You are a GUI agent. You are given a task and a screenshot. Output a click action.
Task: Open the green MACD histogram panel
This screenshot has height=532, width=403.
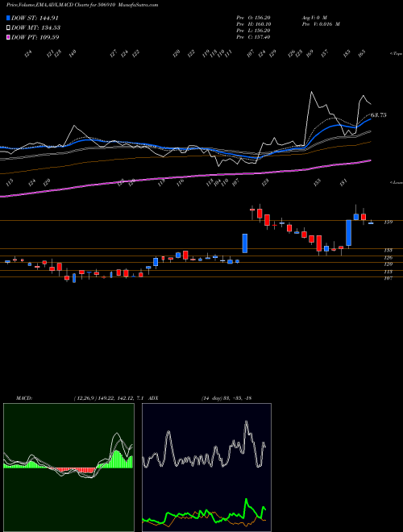(x=69, y=468)
